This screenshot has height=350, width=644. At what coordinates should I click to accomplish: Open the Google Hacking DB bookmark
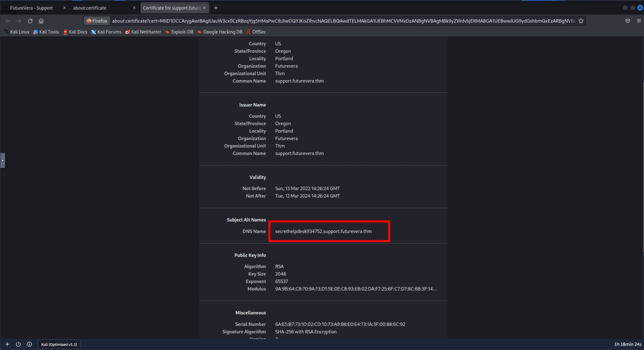(220, 32)
